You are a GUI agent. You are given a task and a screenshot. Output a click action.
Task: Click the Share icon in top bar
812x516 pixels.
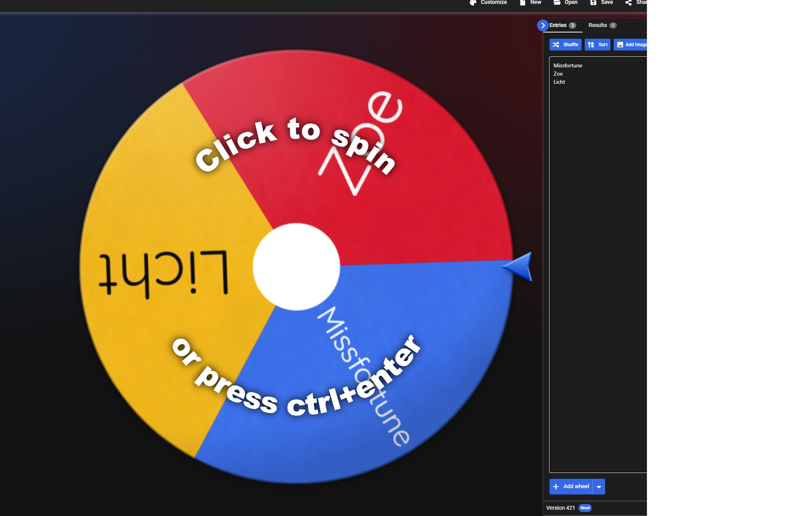click(x=629, y=2)
